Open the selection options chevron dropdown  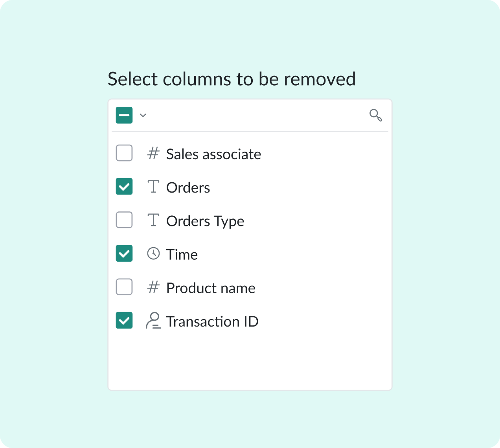coord(143,115)
